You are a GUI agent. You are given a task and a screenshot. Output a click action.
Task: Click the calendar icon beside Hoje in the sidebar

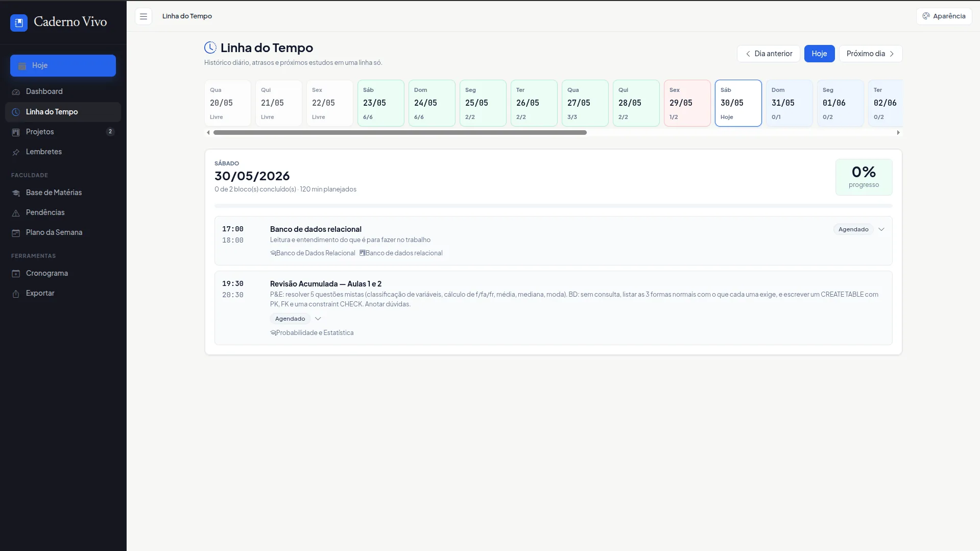point(22,66)
